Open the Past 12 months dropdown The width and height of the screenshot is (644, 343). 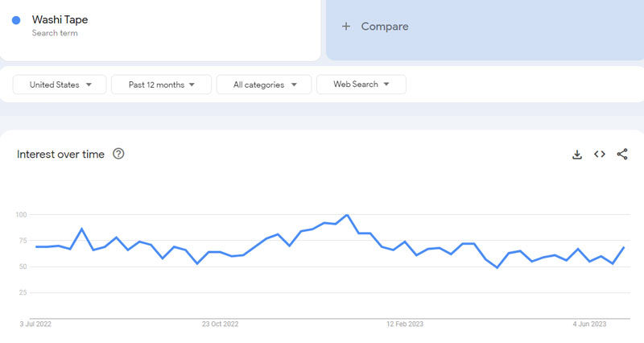click(161, 85)
